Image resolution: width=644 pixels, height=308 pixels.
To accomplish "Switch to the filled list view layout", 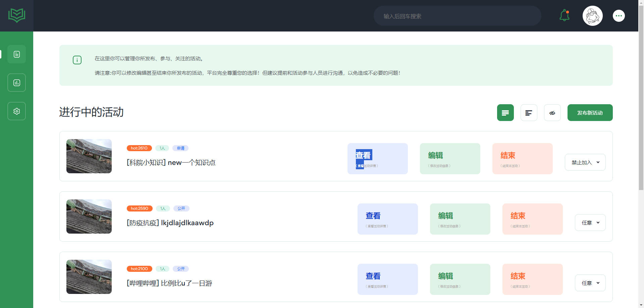I will (505, 113).
